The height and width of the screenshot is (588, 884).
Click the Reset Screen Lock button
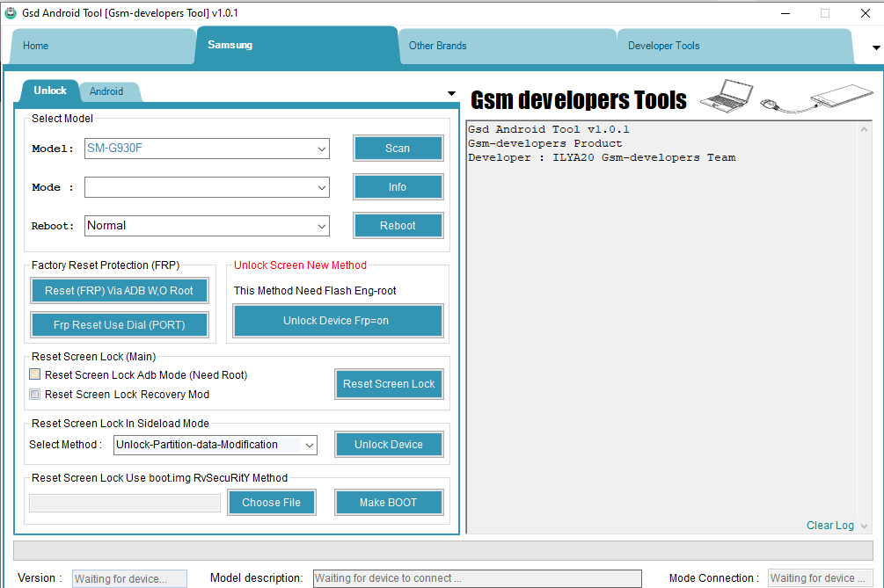tap(389, 383)
